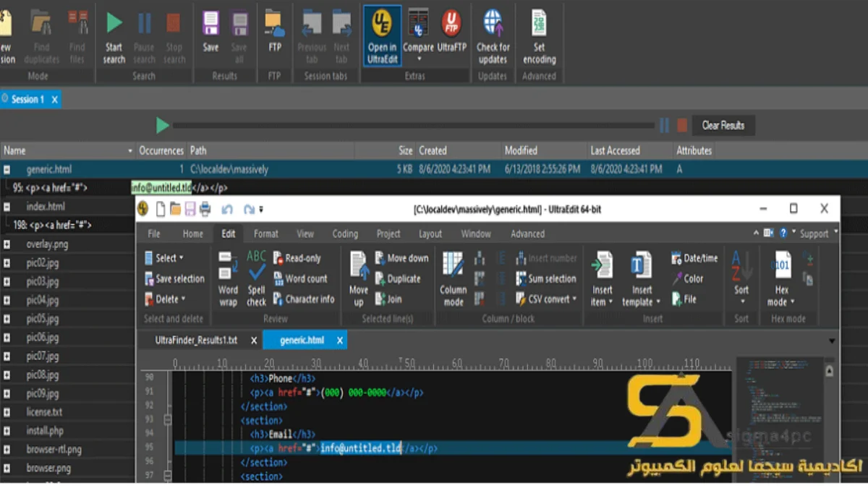Click the UltraEdit help question mark icon
Screen dimensions: 868x488
point(783,234)
